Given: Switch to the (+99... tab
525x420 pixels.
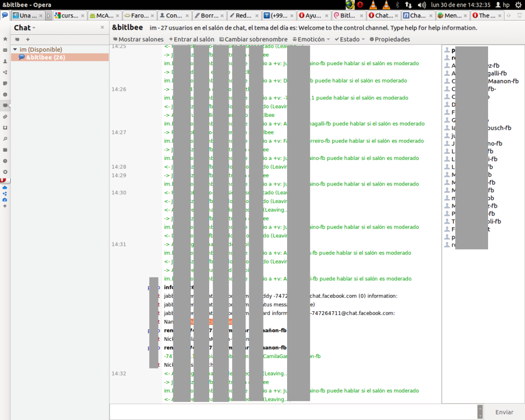Looking at the screenshot, I should (x=278, y=15).
